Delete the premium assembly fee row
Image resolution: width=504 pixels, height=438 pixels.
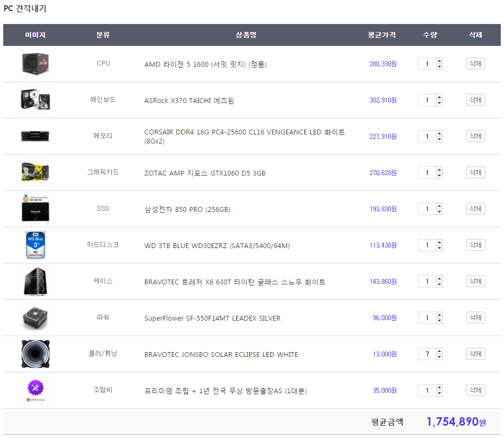click(x=475, y=390)
